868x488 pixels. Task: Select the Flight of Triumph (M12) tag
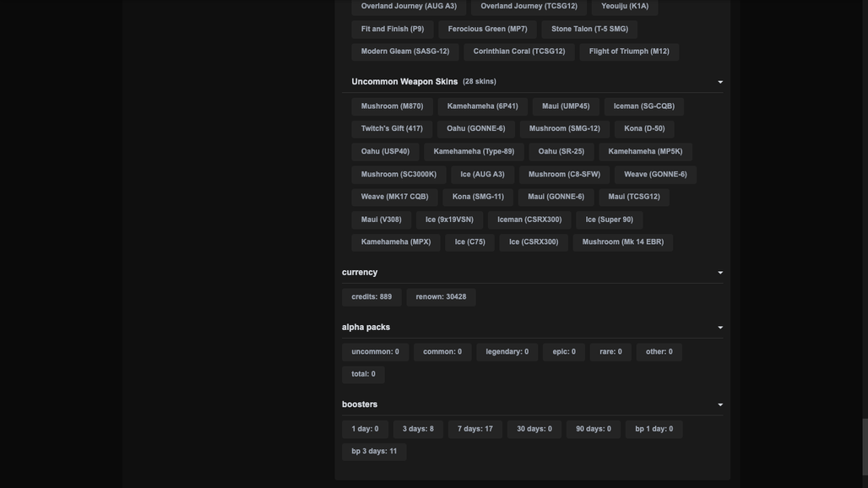[x=629, y=52]
